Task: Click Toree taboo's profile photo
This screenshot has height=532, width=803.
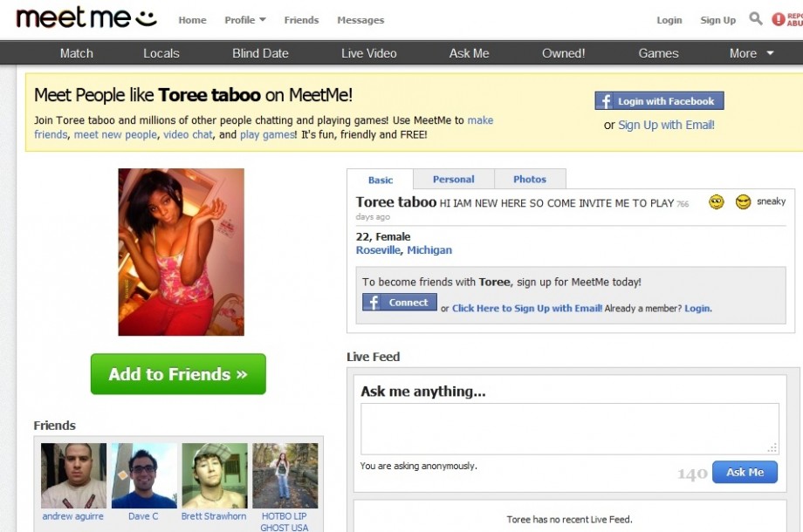Action: [x=182, y=252]
